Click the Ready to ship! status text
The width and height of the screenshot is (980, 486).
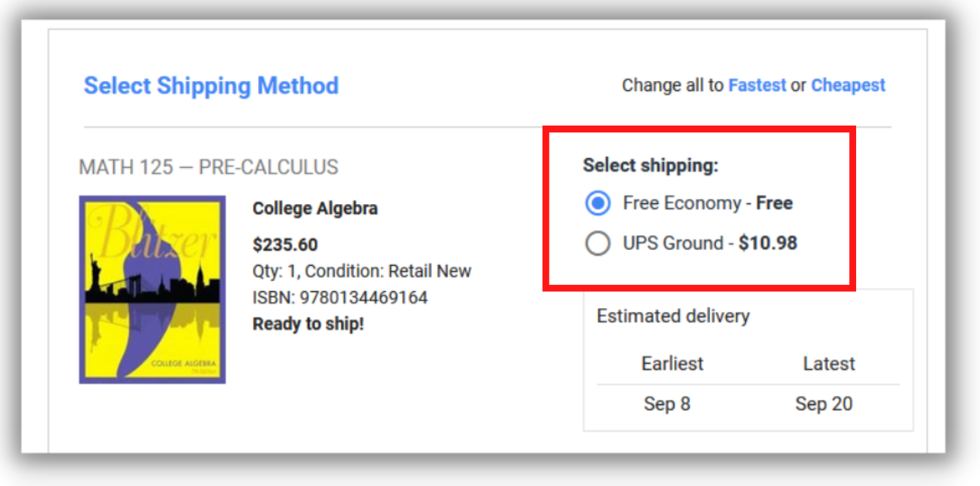point(308,324)
